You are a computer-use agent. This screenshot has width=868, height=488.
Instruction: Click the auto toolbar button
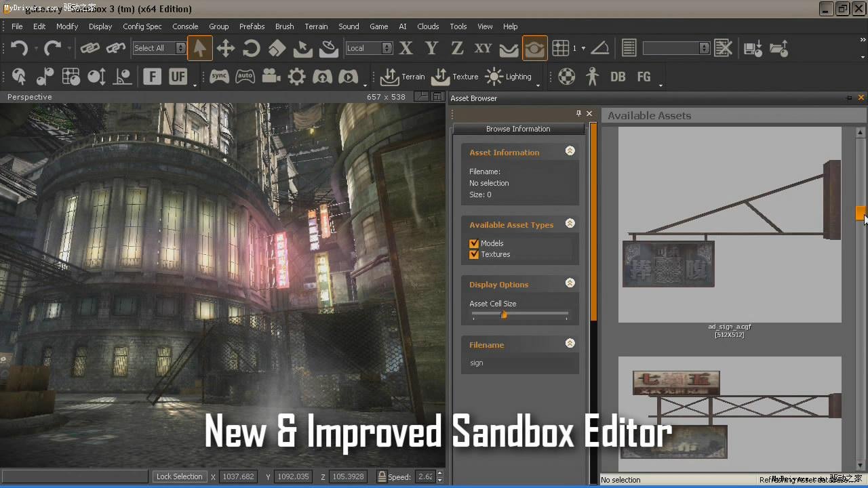click(245, 77)
